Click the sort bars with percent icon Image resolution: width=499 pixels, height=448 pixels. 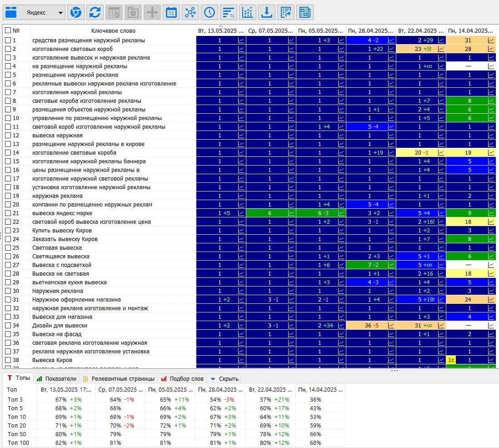click(x=229, y=12)
